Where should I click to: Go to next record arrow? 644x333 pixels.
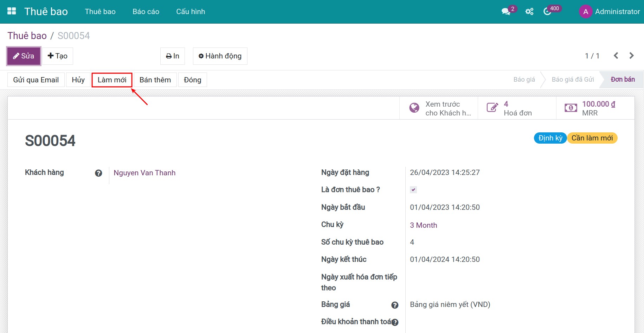pos(631,56)
